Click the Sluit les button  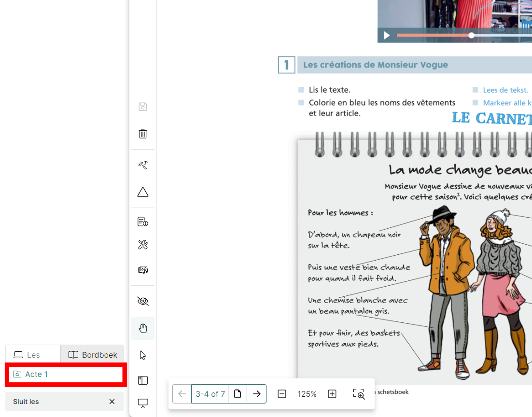pyautogui.click(x=65, y=402)
